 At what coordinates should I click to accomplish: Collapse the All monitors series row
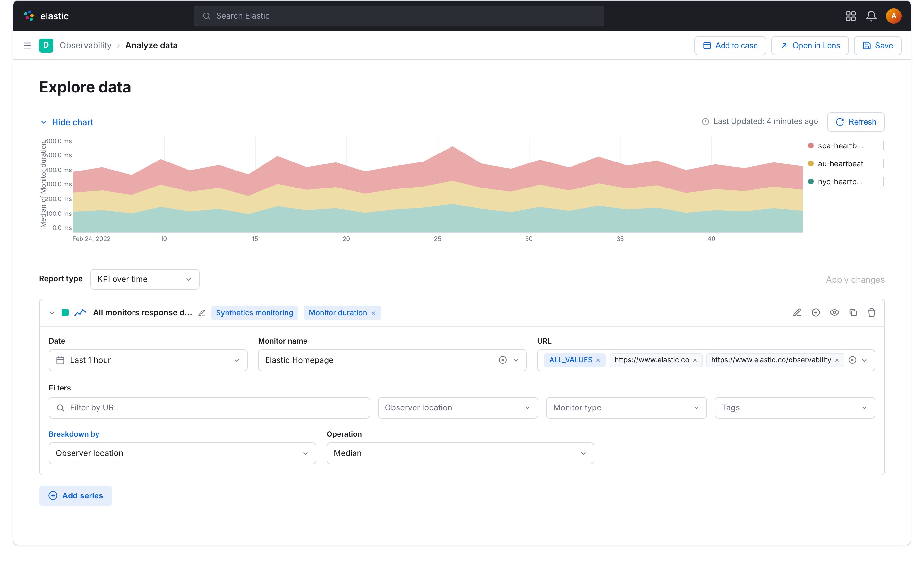coord(52,313)
